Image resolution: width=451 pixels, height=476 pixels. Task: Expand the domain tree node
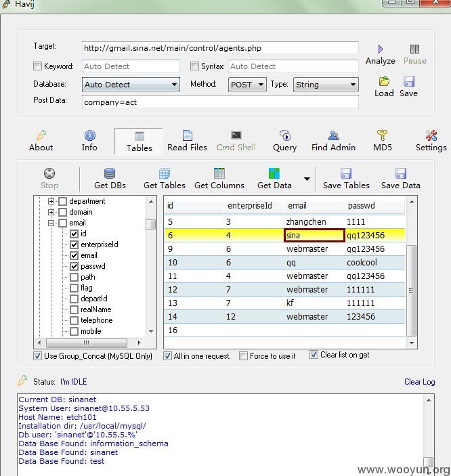pos(51,212)
